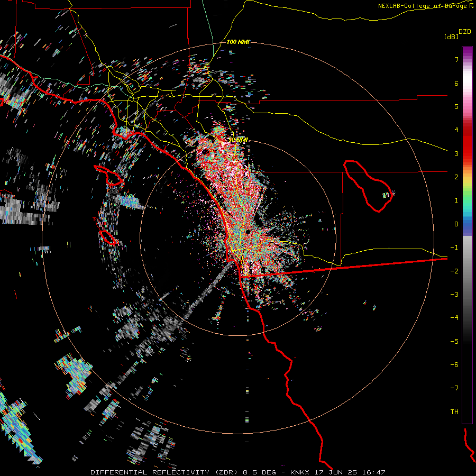The image size is (476, 476).
Task: Click the "7" value on the dB scale
Action: [x=456, y=59]
